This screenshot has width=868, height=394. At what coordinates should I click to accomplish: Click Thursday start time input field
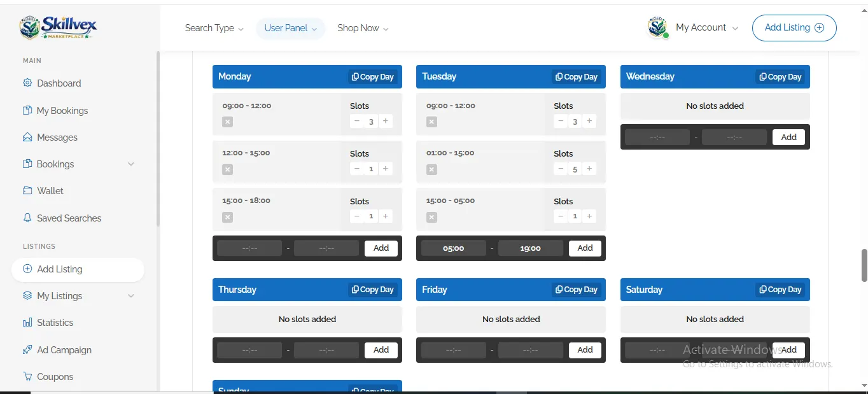point(249,350)
